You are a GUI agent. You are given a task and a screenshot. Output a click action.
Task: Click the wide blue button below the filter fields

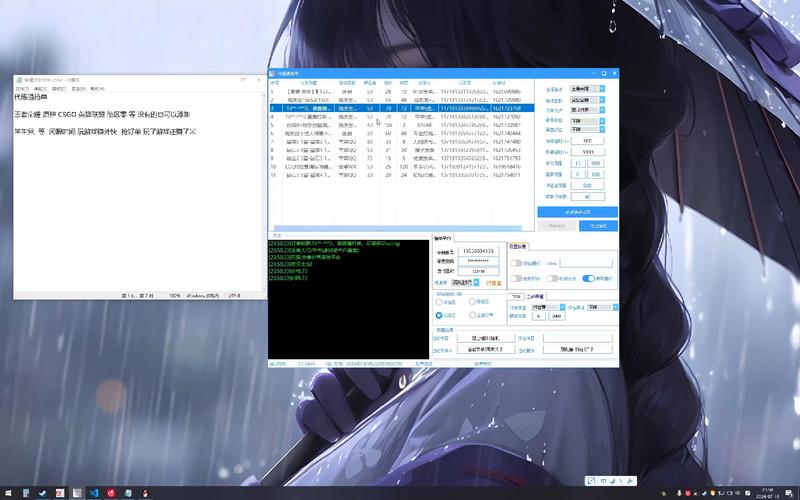tap(578, 212)
